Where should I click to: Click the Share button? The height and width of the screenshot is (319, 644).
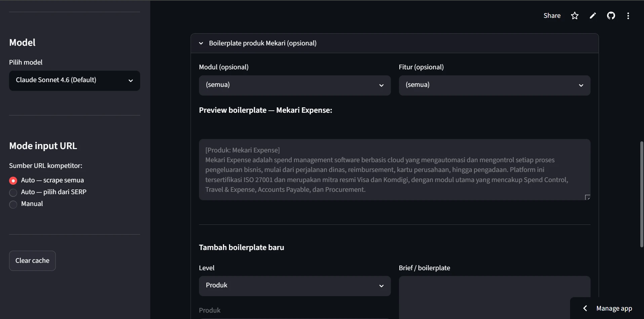(x=552, y=15)
